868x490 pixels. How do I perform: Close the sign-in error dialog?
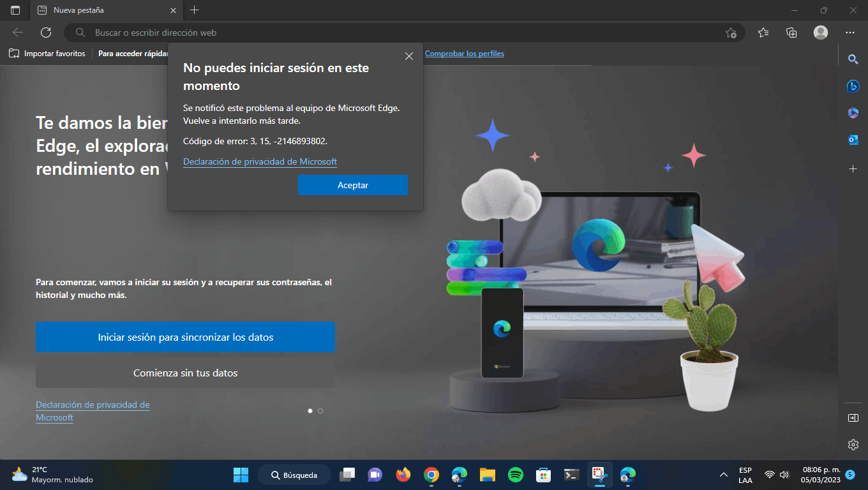pos(409,56)
